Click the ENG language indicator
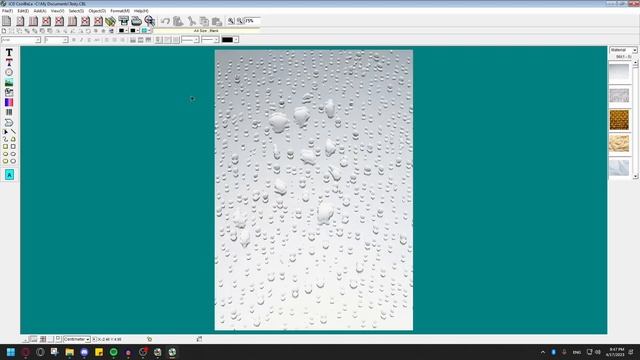Image resolution: width=640 pixels, height=360 pixels. point(577,352)
